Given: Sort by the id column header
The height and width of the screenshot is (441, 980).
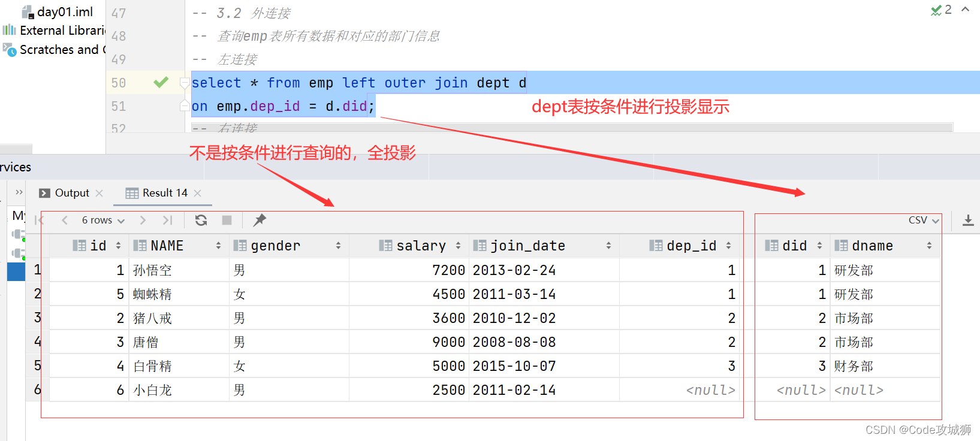Looking at the screenshot, I should coord(89,246).
